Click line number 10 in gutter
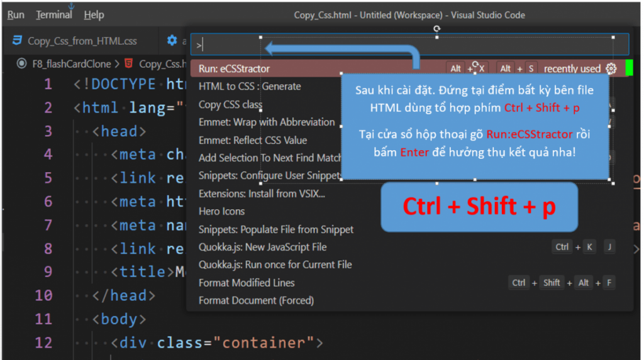 click(43, 295)
